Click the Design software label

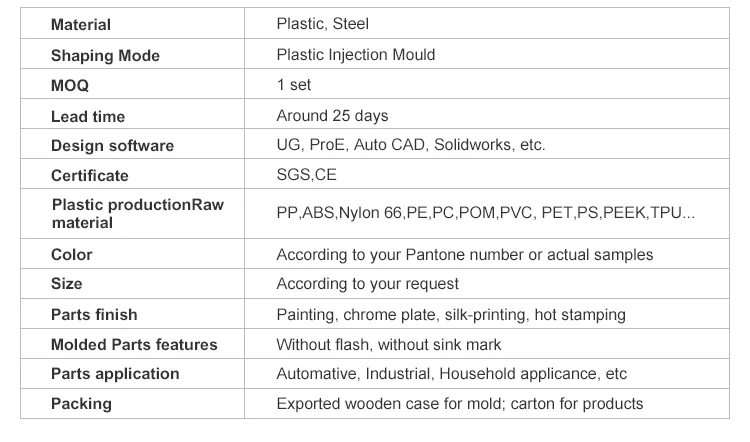[x=112, y=146]
